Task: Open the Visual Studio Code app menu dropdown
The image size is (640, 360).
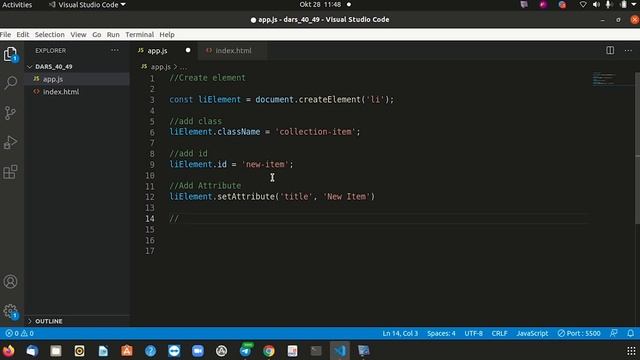Action: click(87, 5)
